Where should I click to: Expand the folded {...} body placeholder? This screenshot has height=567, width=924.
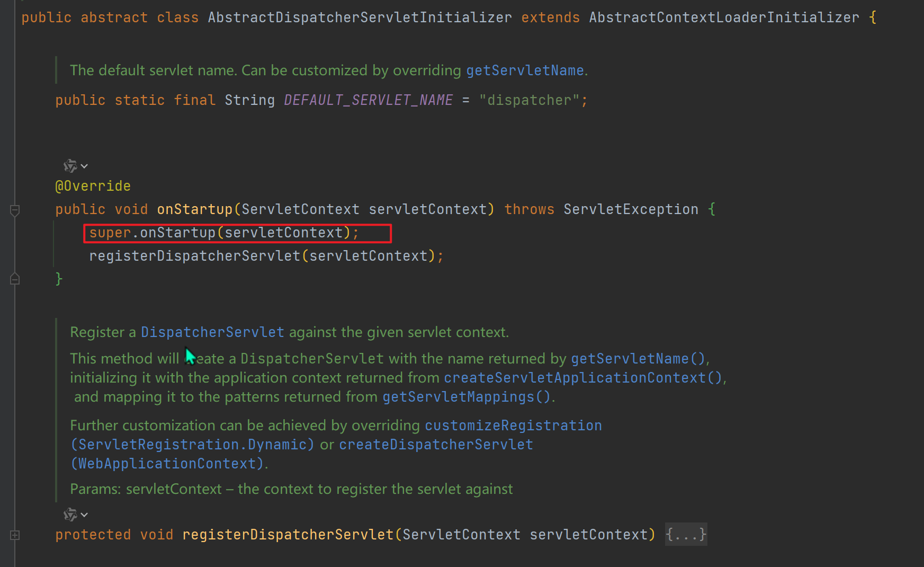(x=686, y=534)
